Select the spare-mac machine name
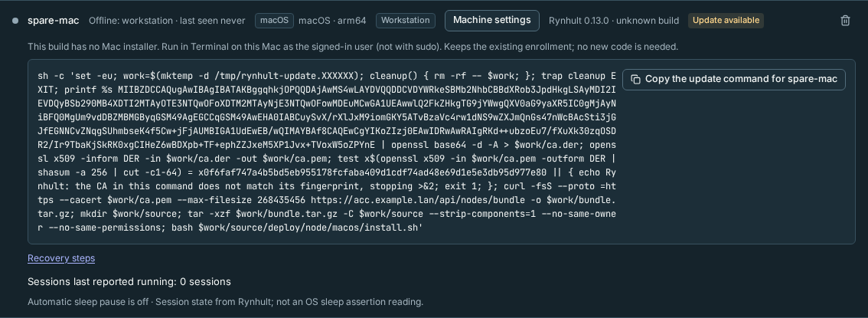 54,21
